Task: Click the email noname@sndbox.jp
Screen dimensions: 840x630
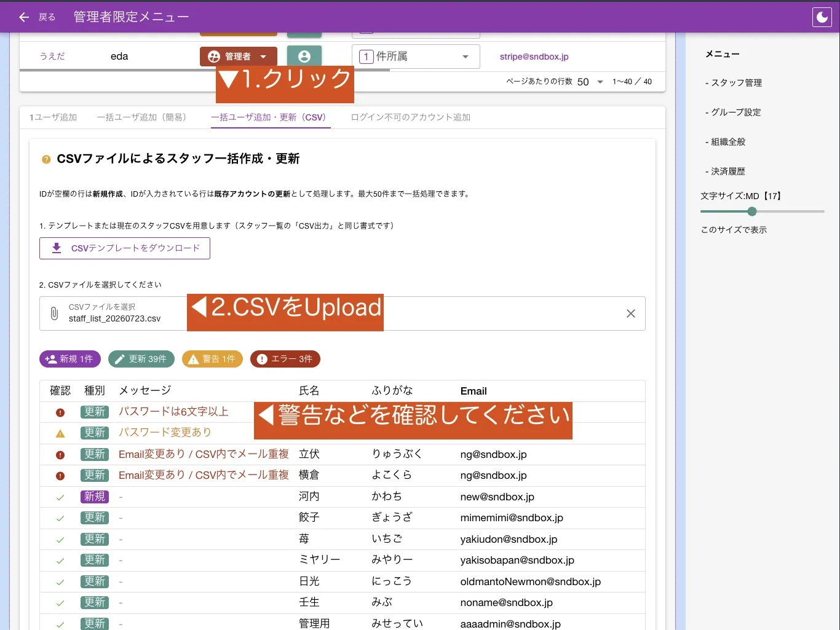Action: click(506, 602)
